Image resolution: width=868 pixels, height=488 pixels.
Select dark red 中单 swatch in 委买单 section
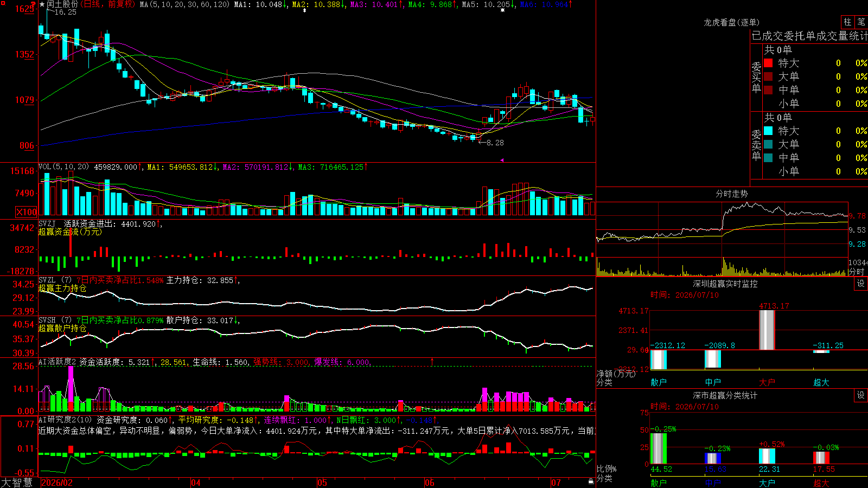(x=768, y=90)
